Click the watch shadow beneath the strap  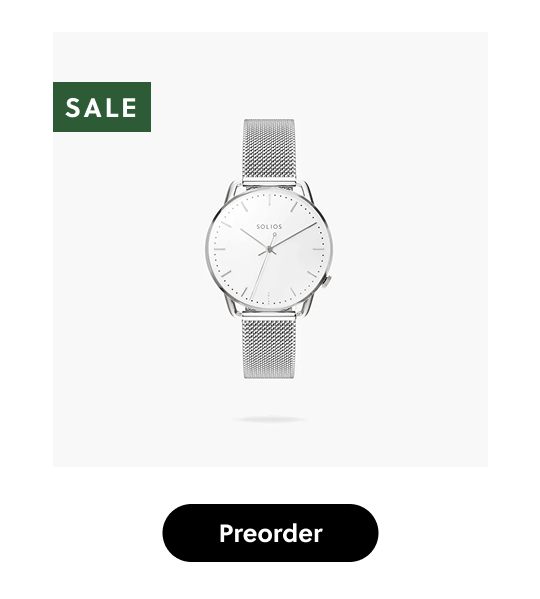269,419
